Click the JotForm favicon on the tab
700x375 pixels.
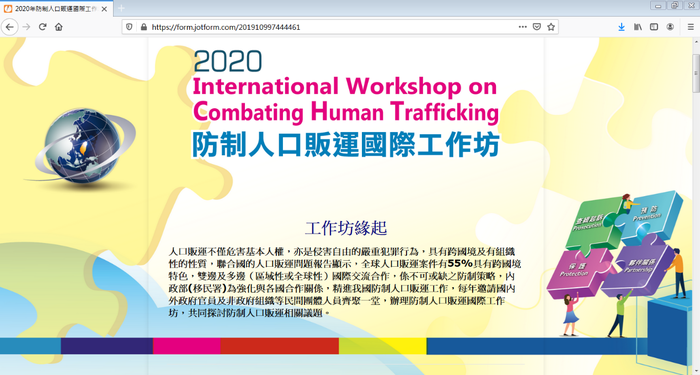8,8
